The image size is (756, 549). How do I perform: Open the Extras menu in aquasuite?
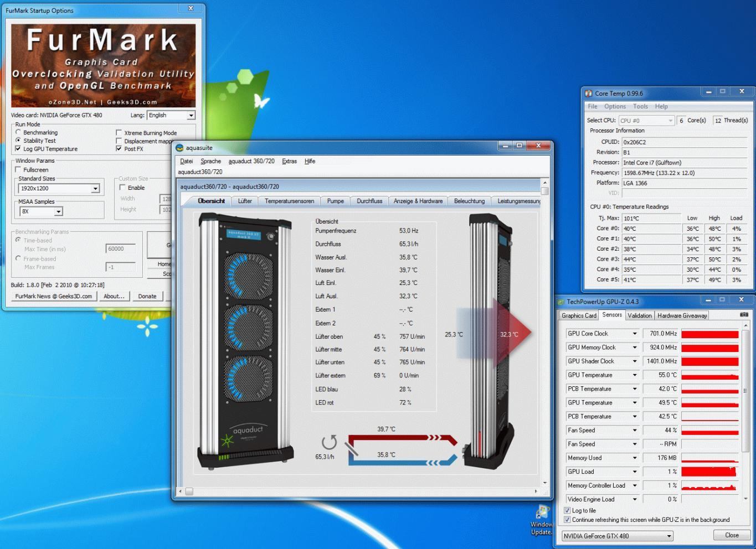click(x=289, y=161)
